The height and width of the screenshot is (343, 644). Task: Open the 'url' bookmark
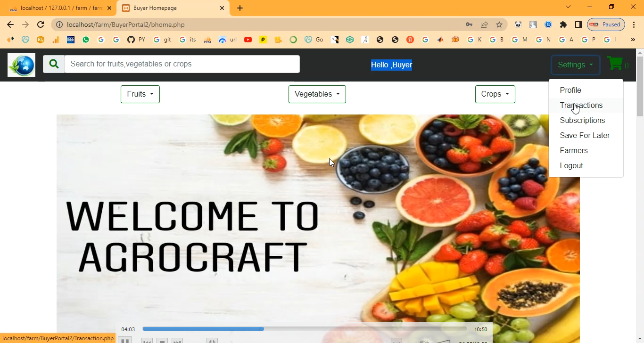pos(228,40)
